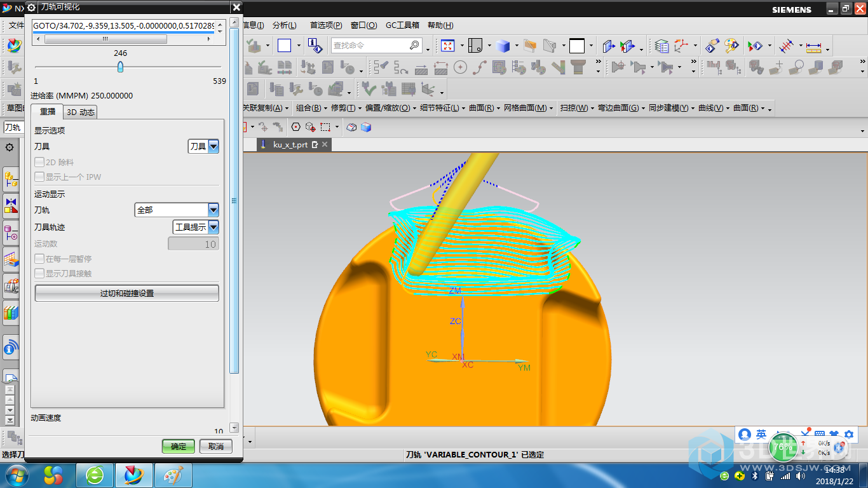Screen dimensions: 868x488
Task: Confirm with the 确定 button
Action: click(x=179, y=446)
